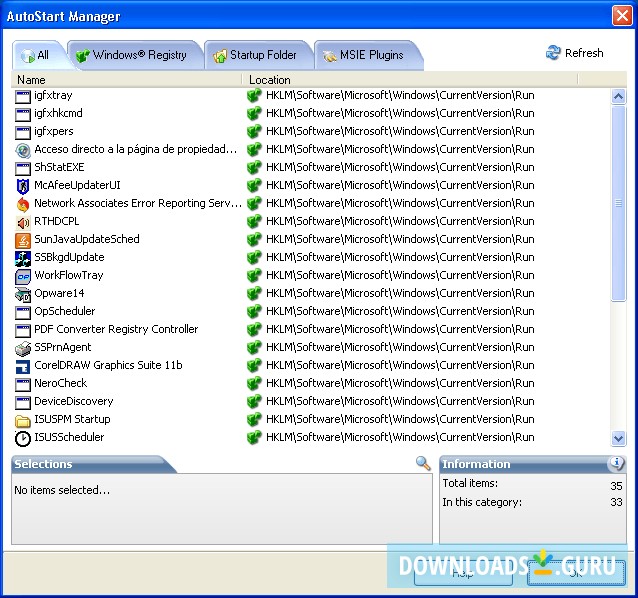Select the SSPrnAgent entry name

click(x=63, y=347)
